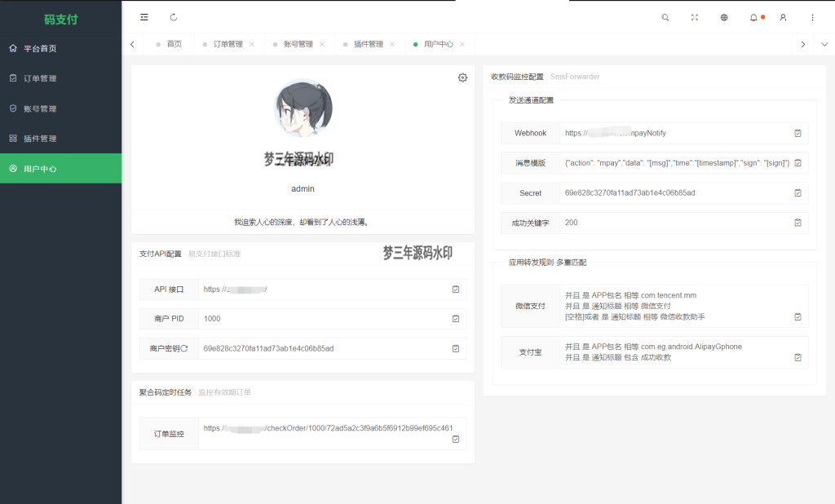This screenshot has width=835, height=504.
Task: Click the 易支付接口标准 subtitle
Action: tap(214, 254)
